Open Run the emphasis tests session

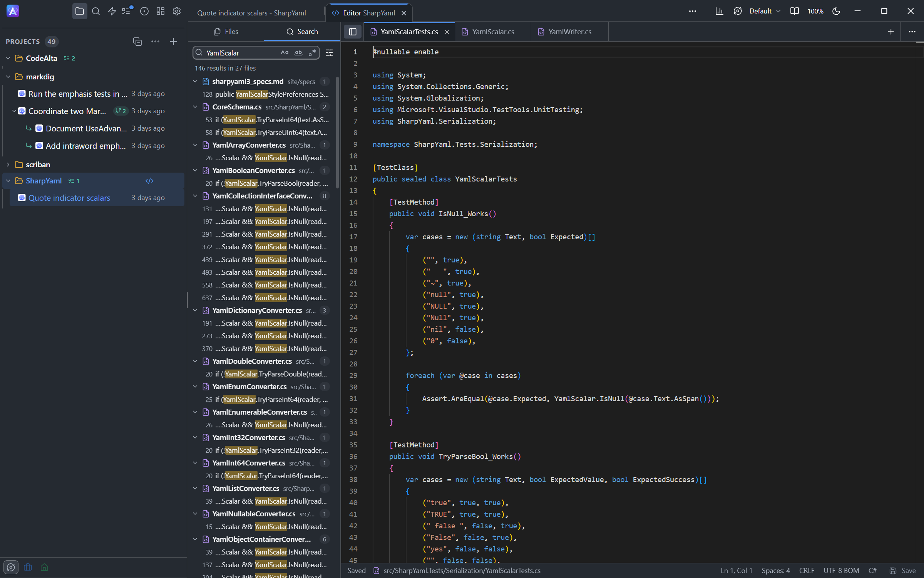tap(97, 94)
